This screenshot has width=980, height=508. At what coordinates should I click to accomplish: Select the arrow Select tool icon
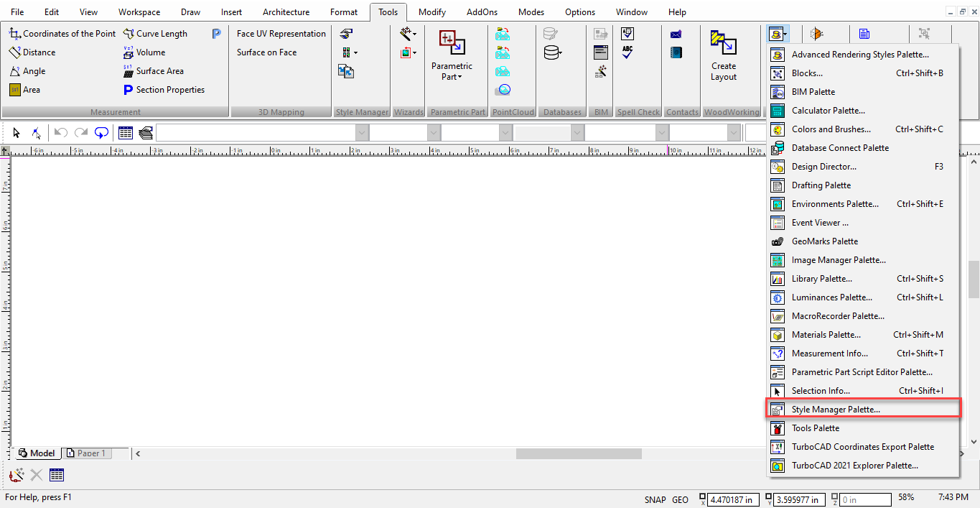[x=17, y=133]
